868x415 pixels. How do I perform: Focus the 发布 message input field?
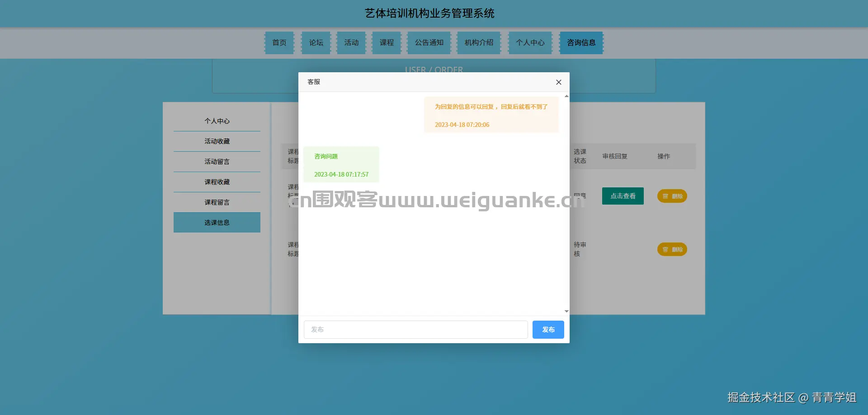415,330
